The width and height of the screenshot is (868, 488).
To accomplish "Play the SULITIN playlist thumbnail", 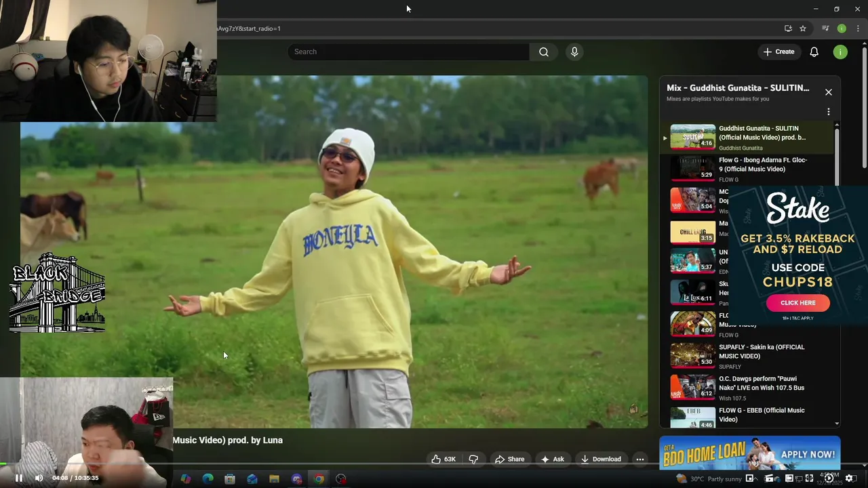I will point(692,136).
